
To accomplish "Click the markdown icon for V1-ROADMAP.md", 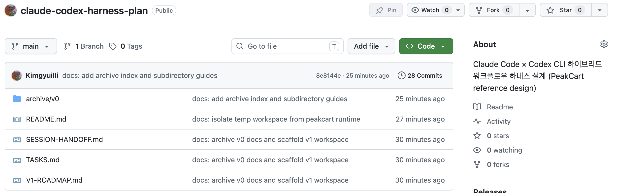I will pyautogui.click(x=17, y=181).
